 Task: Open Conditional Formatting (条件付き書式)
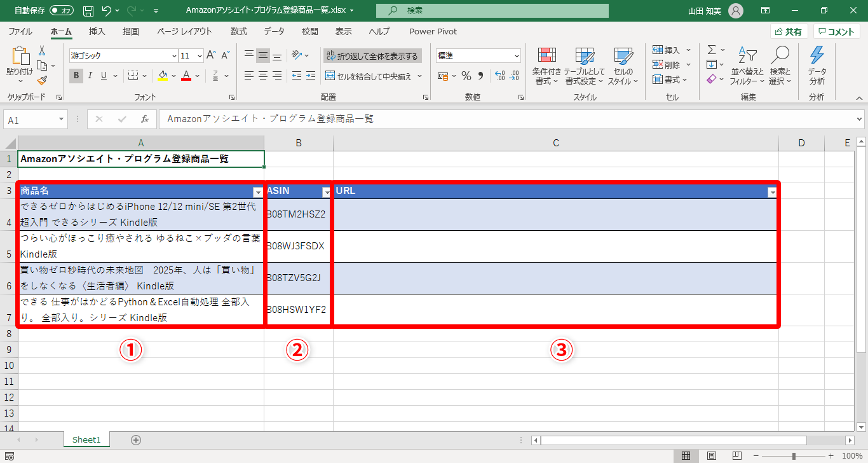pos(546,66)
